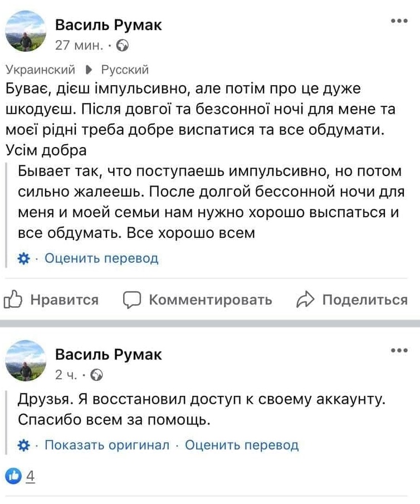Click the translation settings gear in first post
The width and height of the screenshot is (420, 504).
point(23,258)
